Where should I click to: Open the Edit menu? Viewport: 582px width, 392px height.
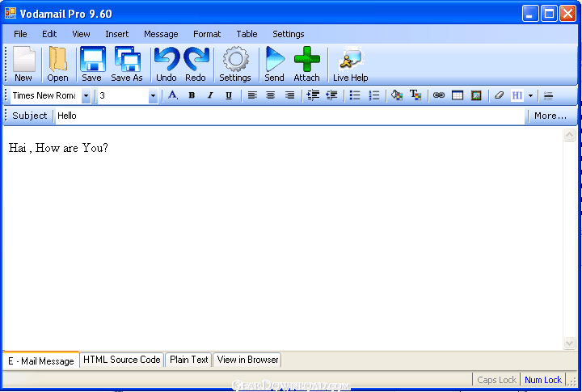click(x=49, y=34)
